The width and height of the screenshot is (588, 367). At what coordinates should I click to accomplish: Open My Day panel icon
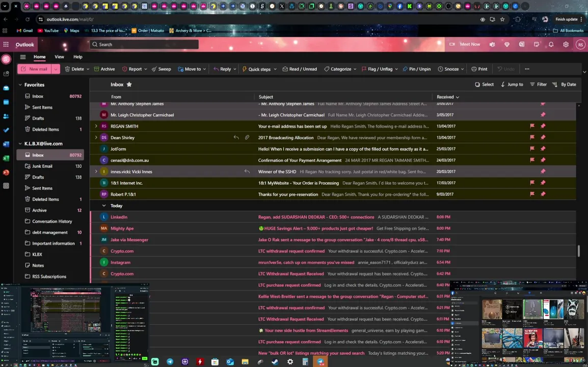537,44
